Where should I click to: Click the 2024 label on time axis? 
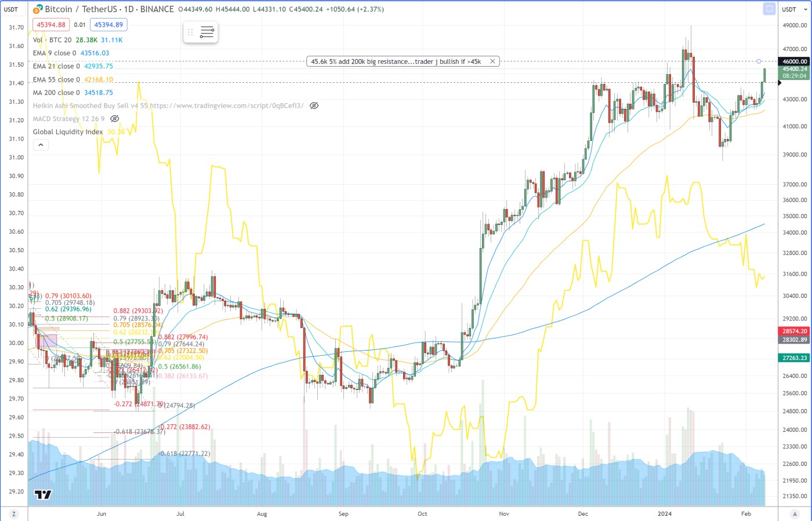point(665,514)
